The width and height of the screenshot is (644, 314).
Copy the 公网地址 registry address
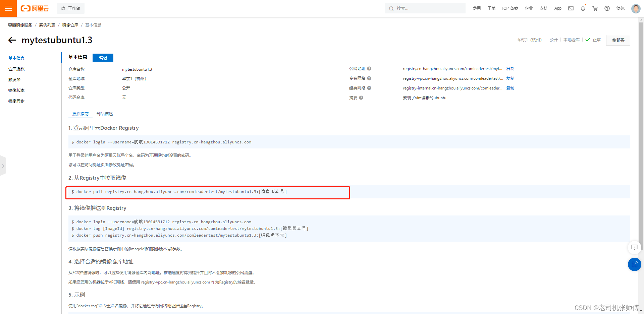click(x=510, y=69)
